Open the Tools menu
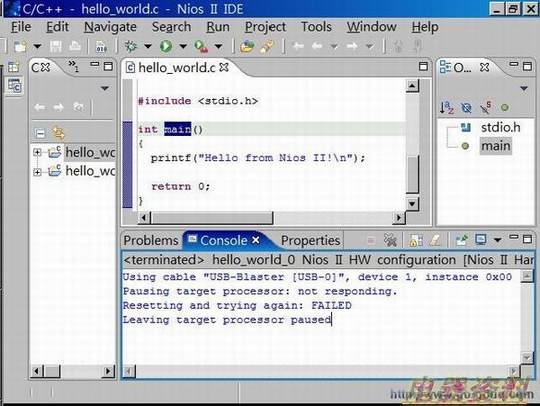The image size is (540, 406). [316, 27]
